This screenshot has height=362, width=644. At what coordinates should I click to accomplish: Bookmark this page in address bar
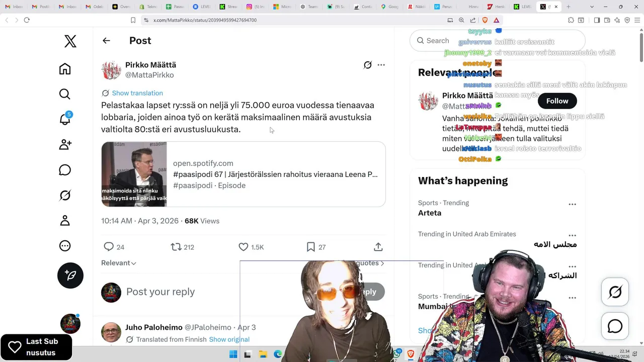(x=133, y=20)
